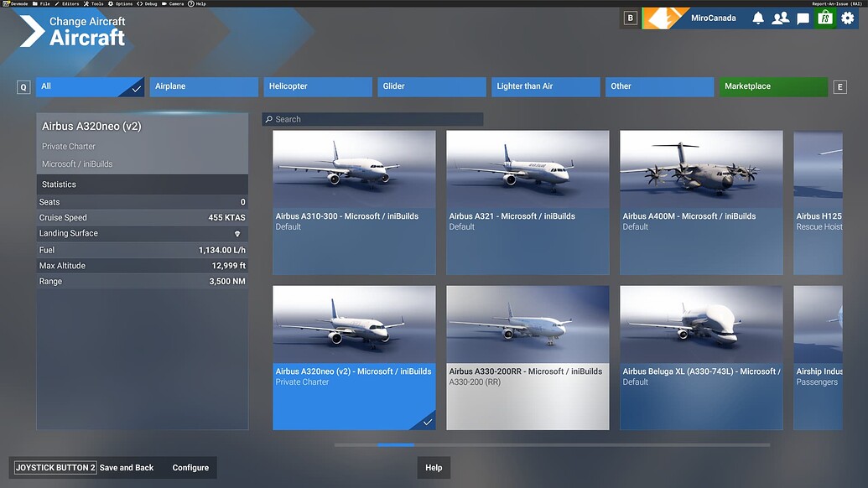Open the notifications bell icon
The width and height of the screenshot is (868, 488).
[x=758, y=17]
